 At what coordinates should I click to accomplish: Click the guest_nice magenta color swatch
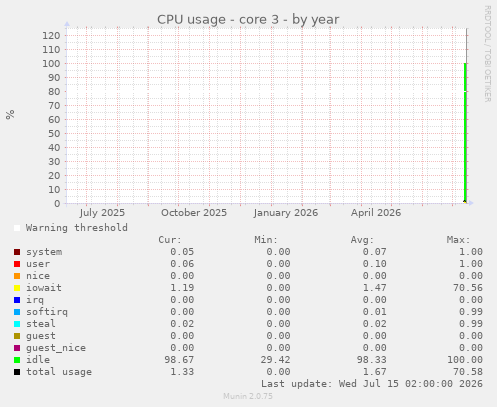[17, 348]
